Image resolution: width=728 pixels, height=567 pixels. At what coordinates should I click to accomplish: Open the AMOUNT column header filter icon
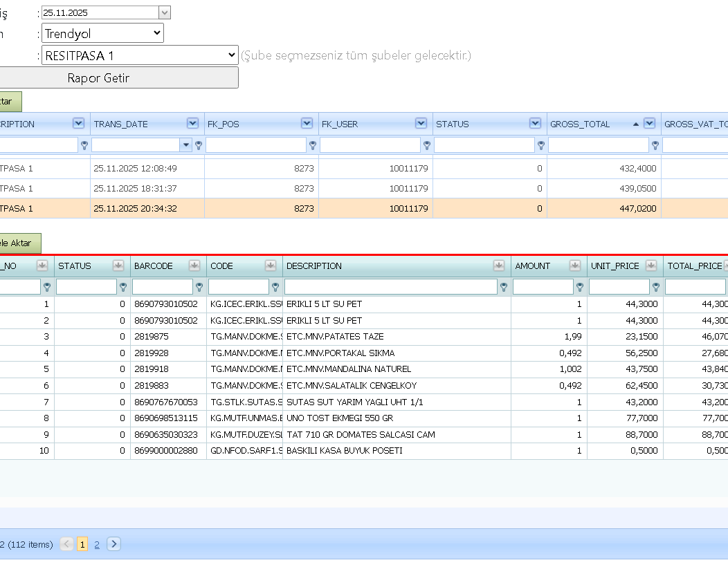(575, 266)
